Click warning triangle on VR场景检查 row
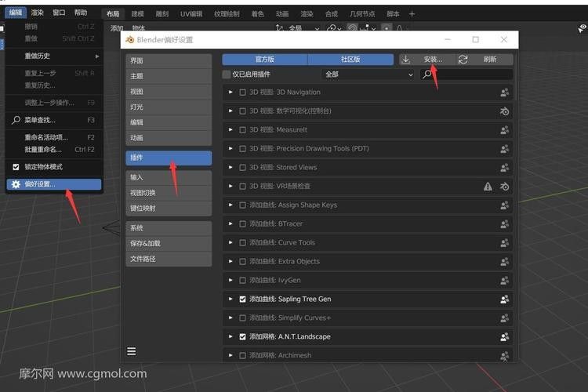Image resolution: width=588 pixels, height=392 pixels. pyautogui.click(x=488, y=186)
